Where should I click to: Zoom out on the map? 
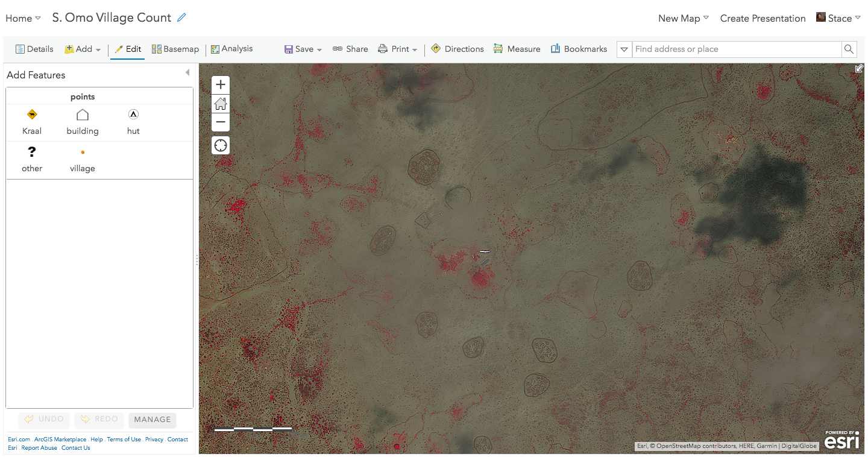click(221, 122)
